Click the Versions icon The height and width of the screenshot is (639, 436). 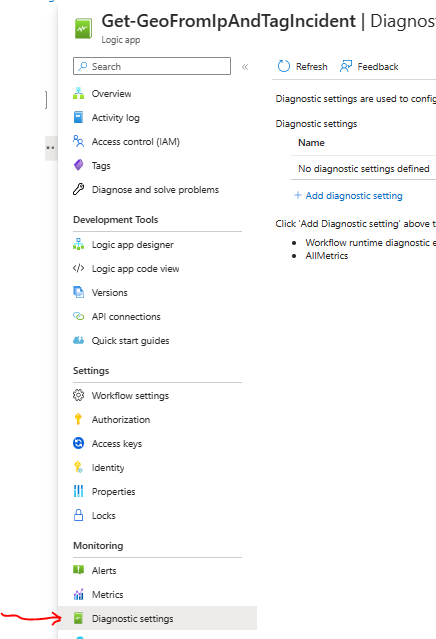78,292
